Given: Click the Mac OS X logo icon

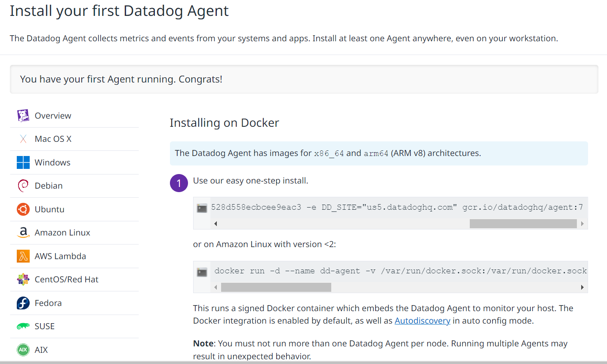Looking at the screenshot, I should tap(23, 139).
